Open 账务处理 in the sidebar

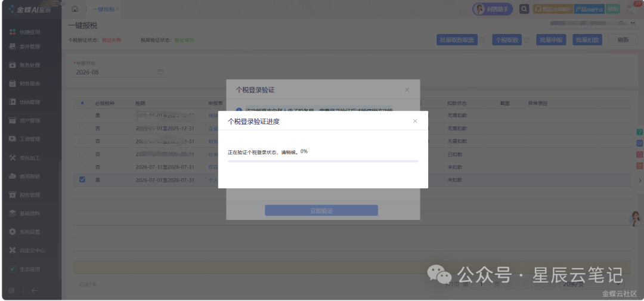pos(24,65)
